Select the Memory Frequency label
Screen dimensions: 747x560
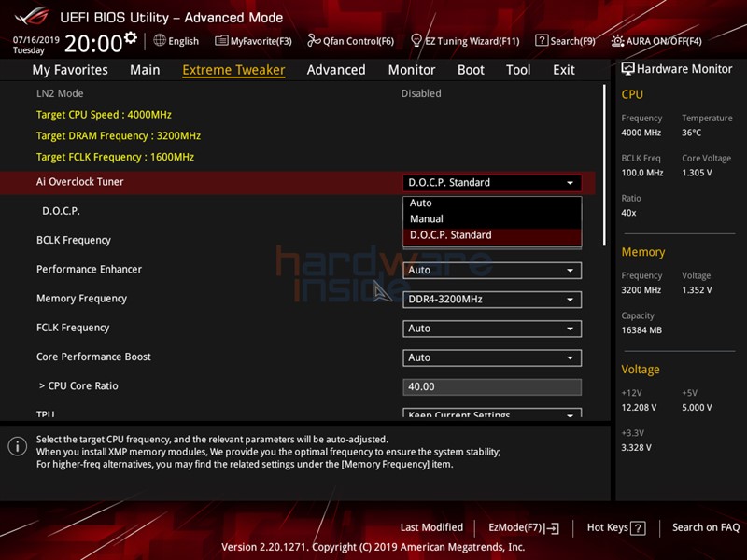(81, 299)
